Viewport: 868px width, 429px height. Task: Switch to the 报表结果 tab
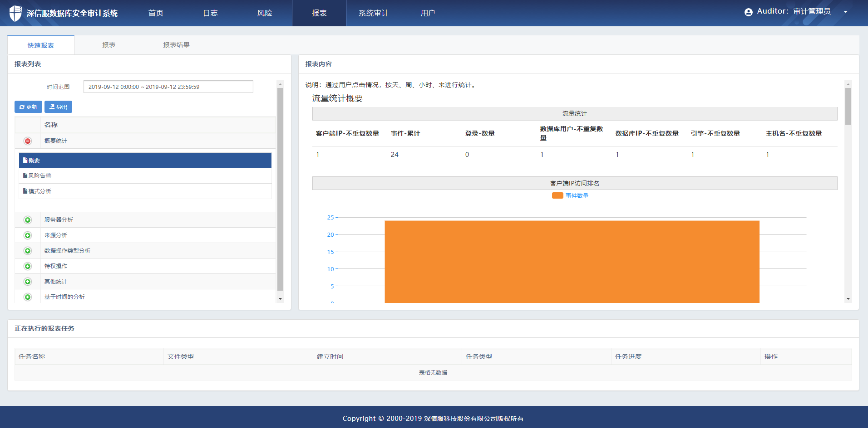coord(176,45)
